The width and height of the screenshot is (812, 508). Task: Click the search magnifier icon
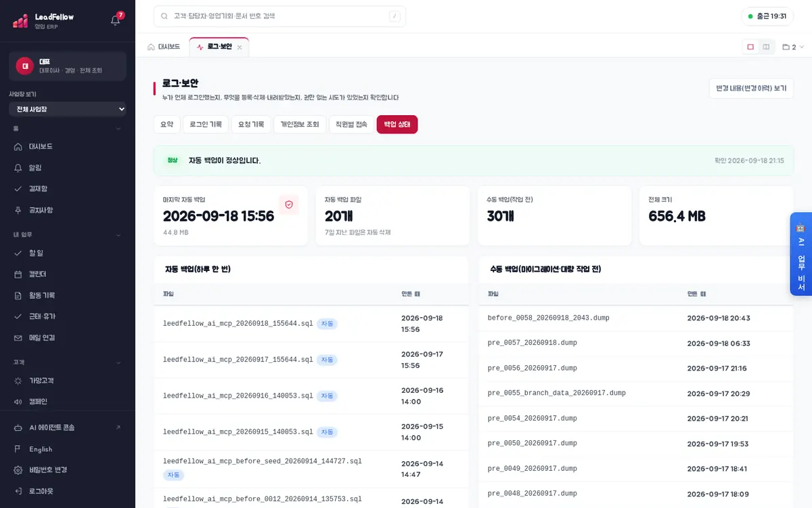(164, 16)
